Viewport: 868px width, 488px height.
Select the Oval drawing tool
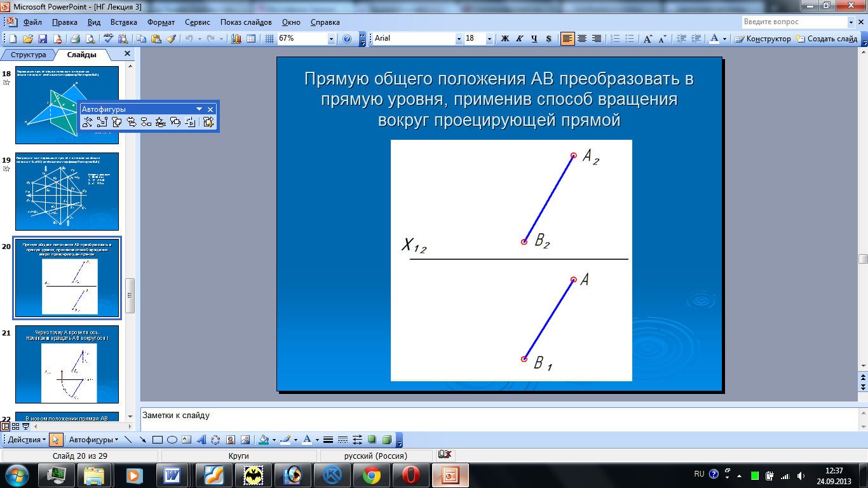pos(172,440)
